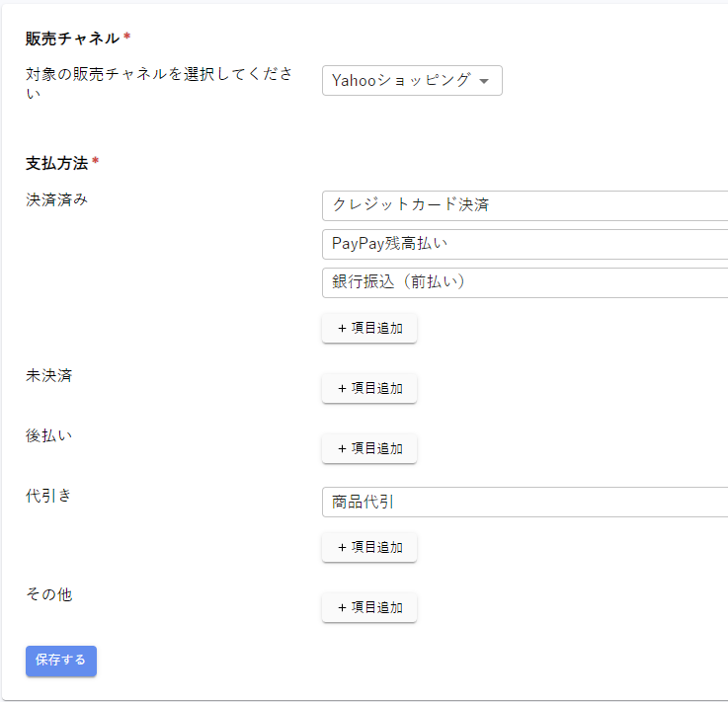
Task: Edit the 銀行振込（前払い） input field
Action: tap(524, 282)
